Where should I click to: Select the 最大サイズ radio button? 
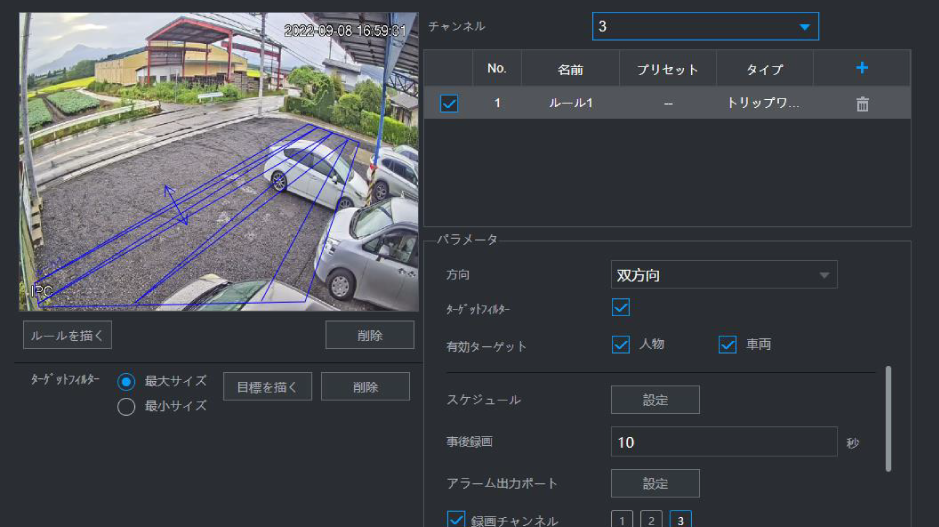point(126,382)
